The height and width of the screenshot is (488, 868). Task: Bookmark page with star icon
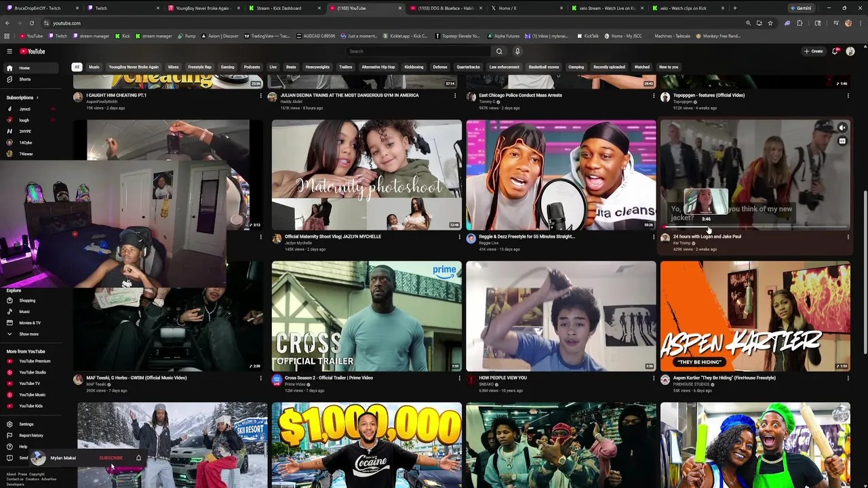[x=770, y=23]
